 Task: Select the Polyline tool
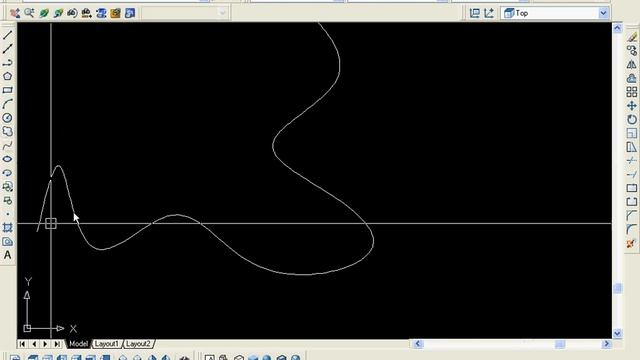[7, 62]
